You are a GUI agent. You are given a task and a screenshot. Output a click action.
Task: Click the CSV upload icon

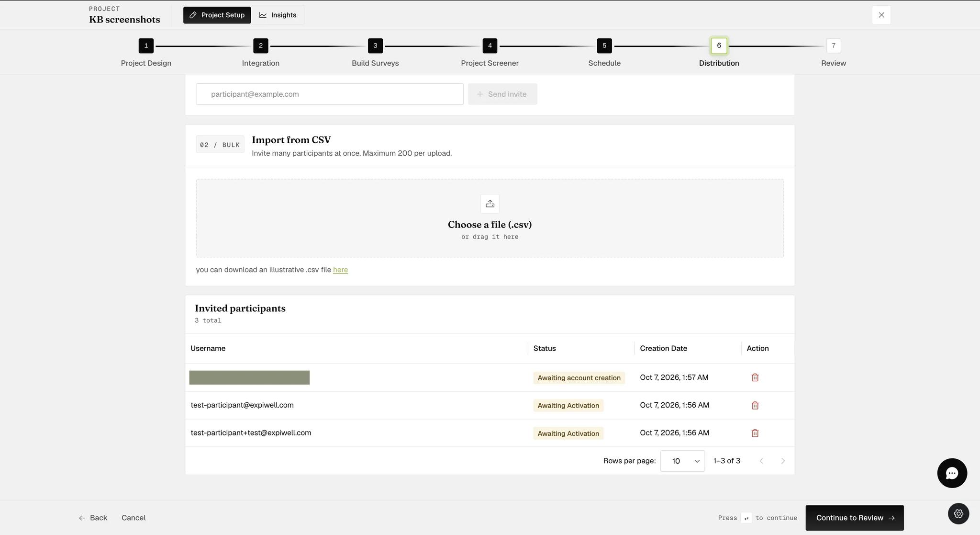point(490,204)
